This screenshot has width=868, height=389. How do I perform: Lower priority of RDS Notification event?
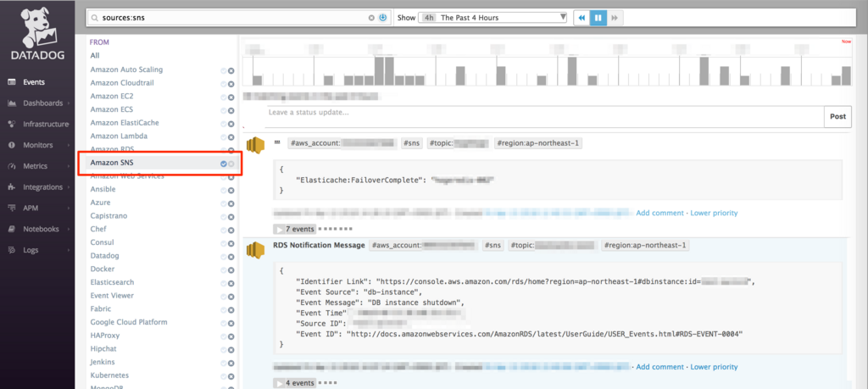pos(714,367)
